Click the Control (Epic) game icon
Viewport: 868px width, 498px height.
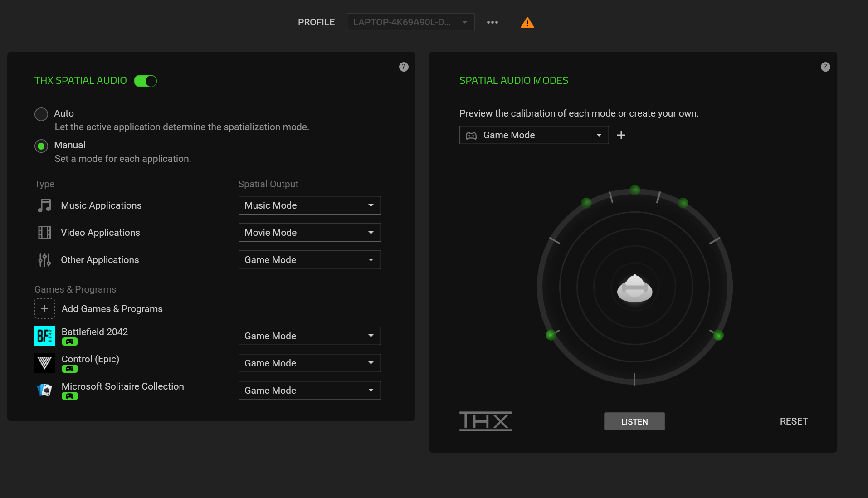pos(44,363)
